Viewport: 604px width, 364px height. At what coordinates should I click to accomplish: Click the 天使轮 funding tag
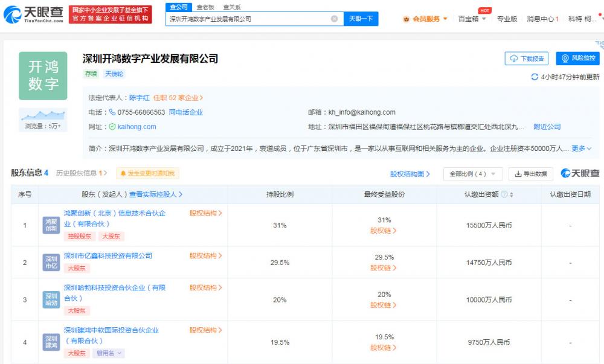tap(114, 74)
